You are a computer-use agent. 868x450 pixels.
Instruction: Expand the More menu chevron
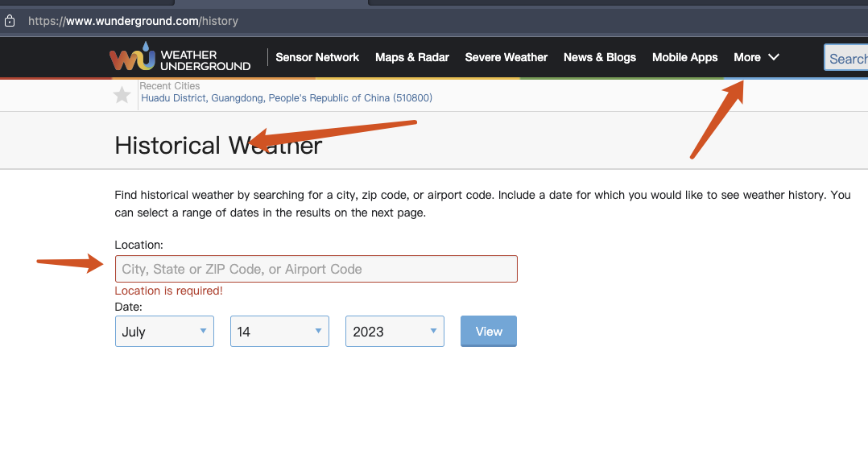pos(774,57)
